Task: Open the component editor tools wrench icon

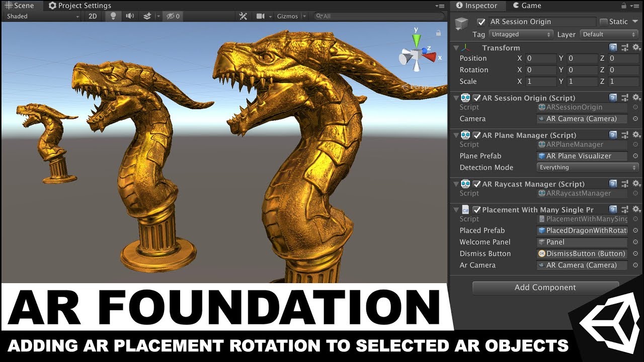Action: 243,16
